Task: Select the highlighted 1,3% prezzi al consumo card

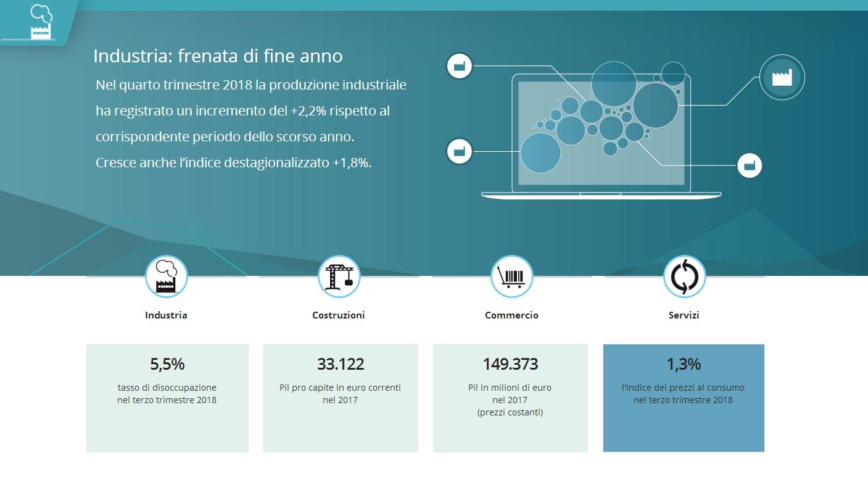Action: (684, 398)
